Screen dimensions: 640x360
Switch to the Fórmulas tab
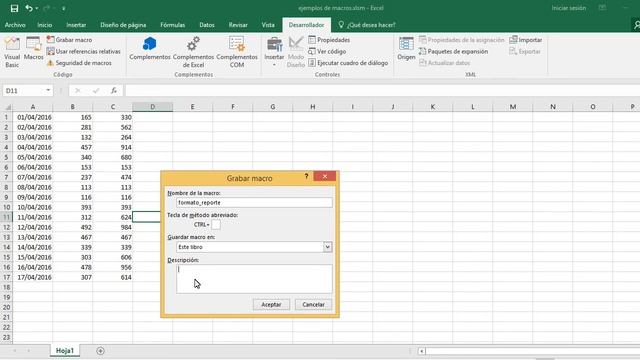click(x=173, y=25)
